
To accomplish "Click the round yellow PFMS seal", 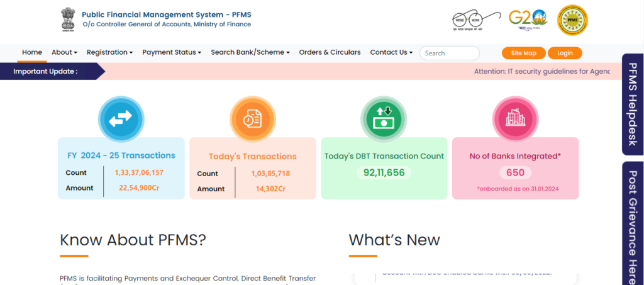I will (x=572, y=20).
